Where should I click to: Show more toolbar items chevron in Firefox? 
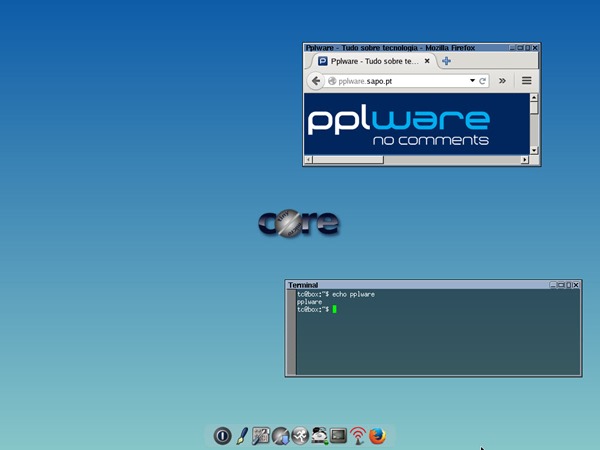coord(502,81)
